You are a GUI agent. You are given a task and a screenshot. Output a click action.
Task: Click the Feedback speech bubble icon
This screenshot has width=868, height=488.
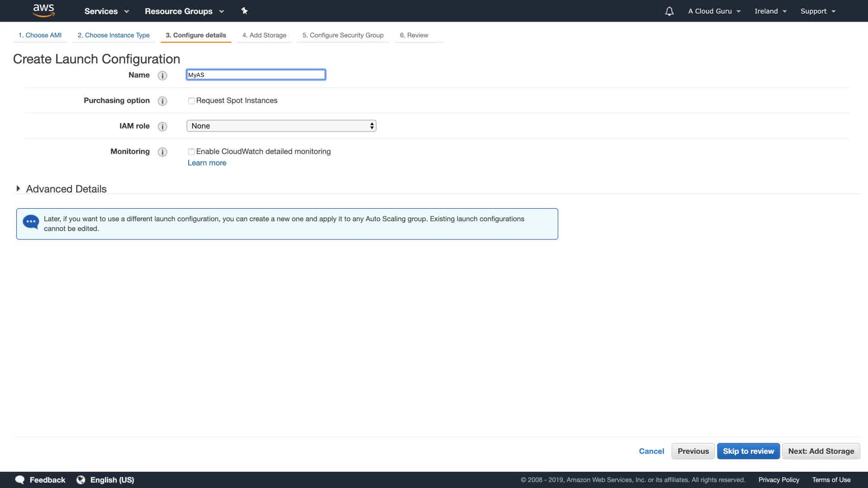pyautogui.click(x=20, y=480)
